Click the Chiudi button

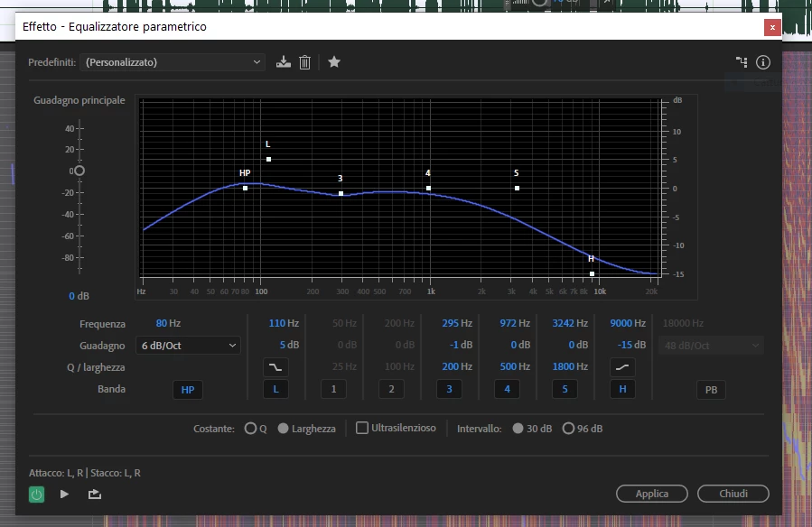point(733,494)
